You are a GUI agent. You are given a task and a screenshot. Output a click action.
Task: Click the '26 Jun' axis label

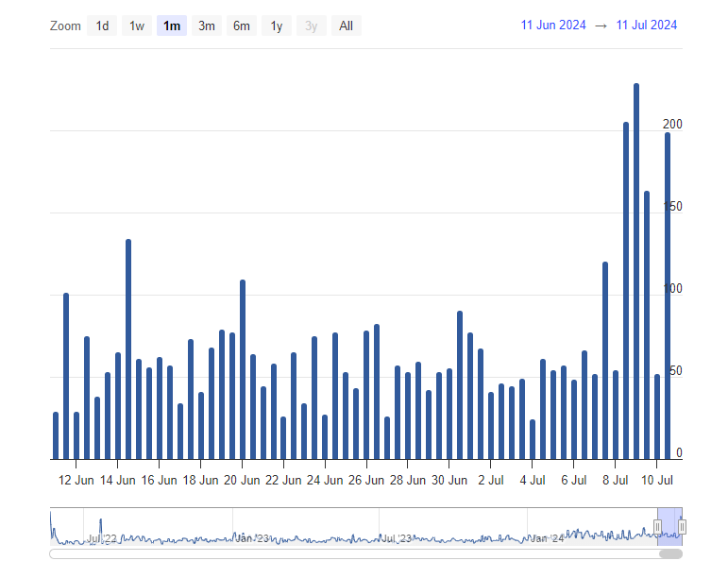[x=366, y=480]
